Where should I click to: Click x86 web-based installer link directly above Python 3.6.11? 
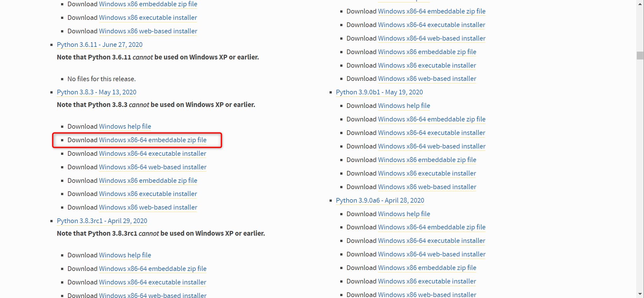coord(148,31)
